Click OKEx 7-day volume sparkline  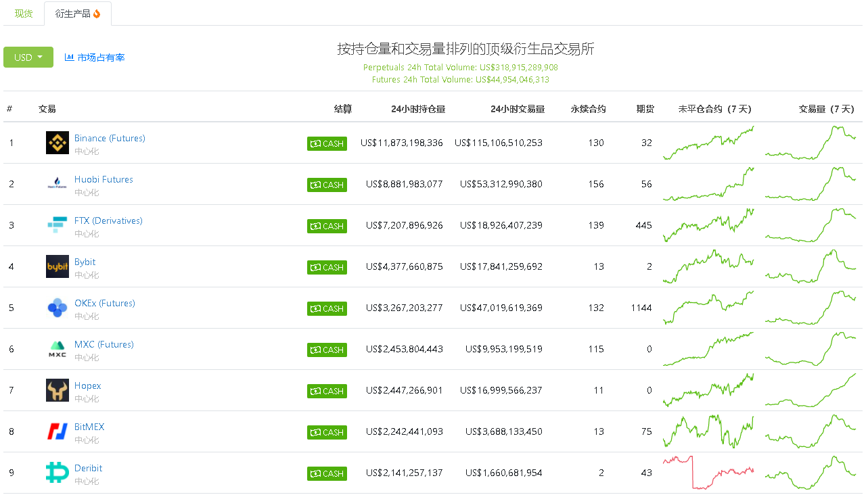coord(810,308)
